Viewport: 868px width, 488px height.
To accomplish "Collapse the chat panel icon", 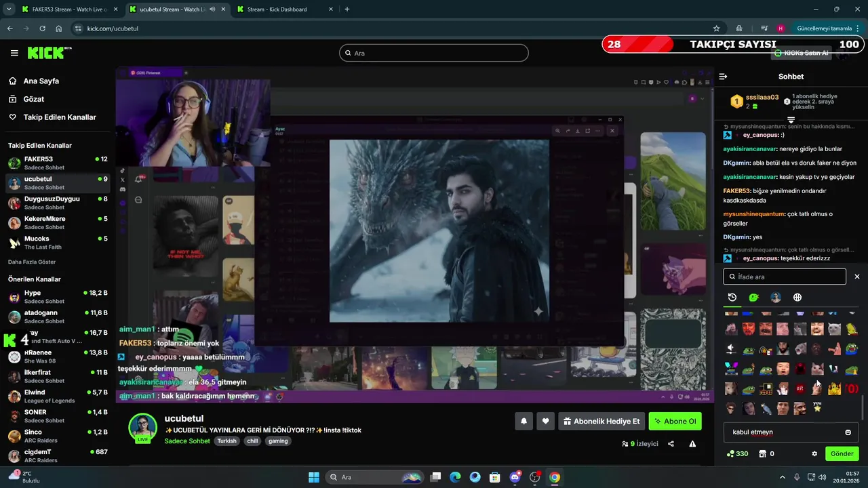I will pyautogui.click(x=723, y=77).
